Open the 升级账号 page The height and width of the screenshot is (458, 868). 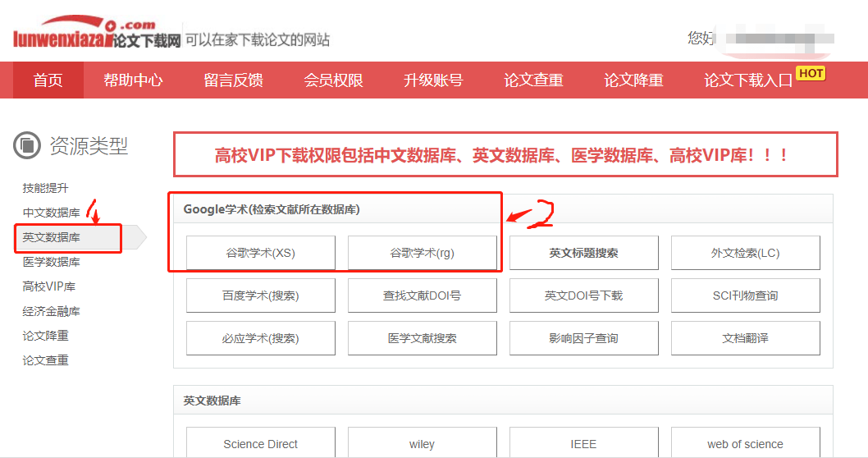pyautogui.click(x=433, y=80)
